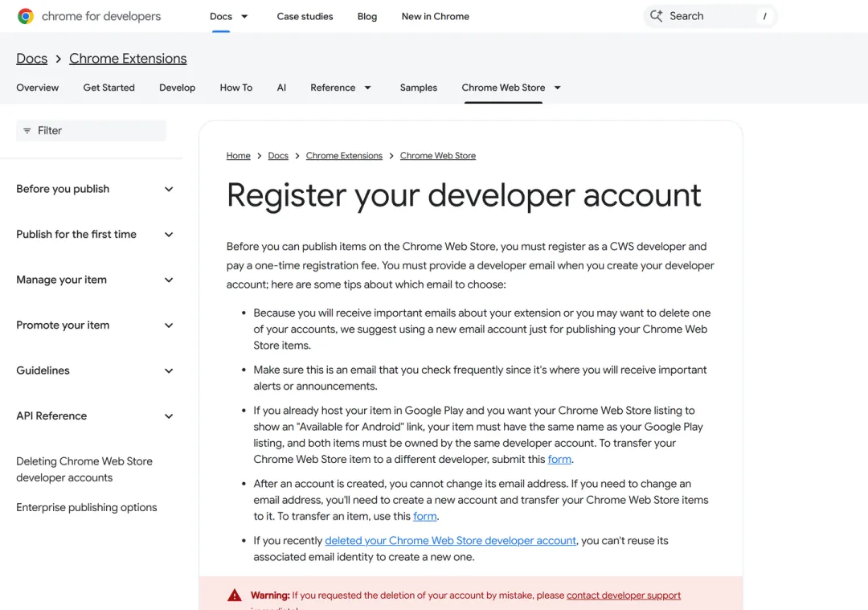Image resolution: width=868 pixels, height=610 pixels.
Task: Open Case studies in top navigation
Action: [305, 17]
